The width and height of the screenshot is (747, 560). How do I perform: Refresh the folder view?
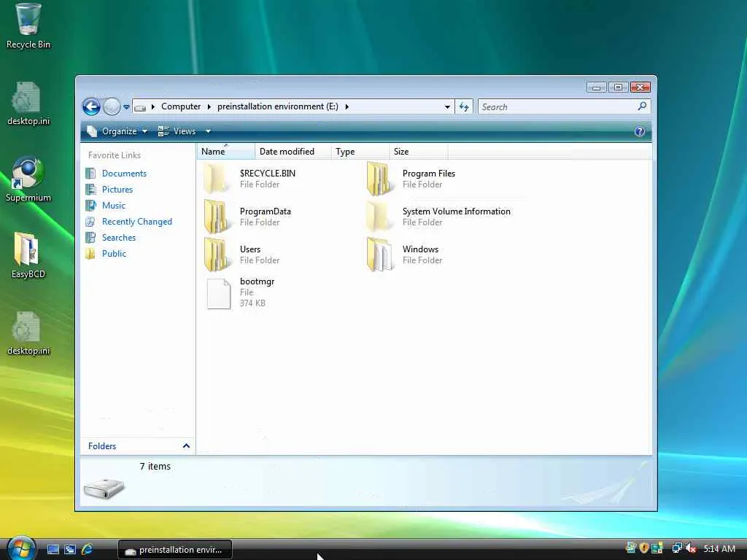pos(464,106)
